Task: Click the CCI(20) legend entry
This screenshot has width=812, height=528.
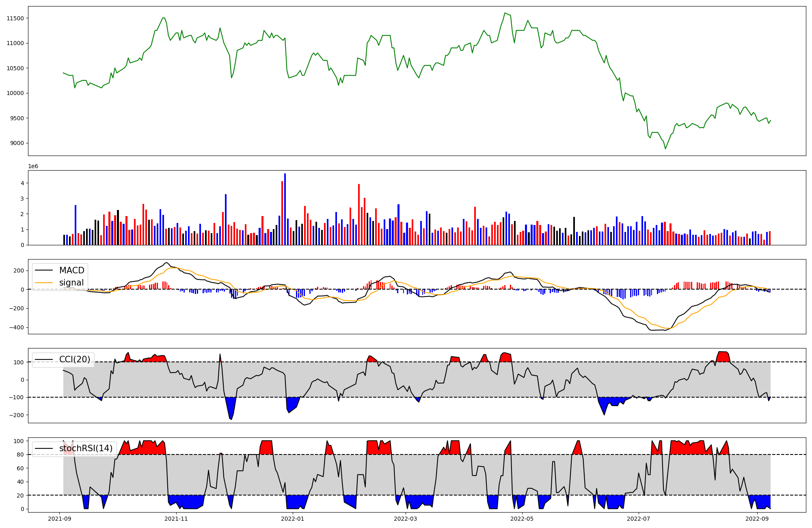Action: 75,359
